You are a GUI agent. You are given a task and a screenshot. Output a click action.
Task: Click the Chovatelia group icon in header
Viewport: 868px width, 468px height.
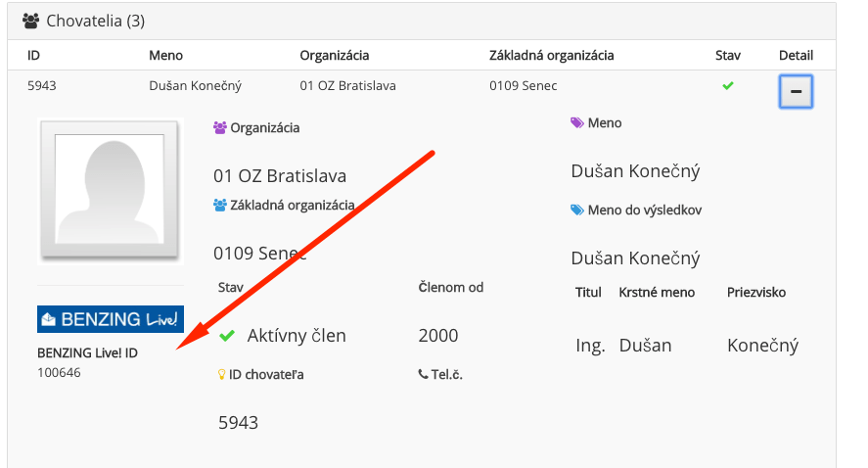click(31, 21)
